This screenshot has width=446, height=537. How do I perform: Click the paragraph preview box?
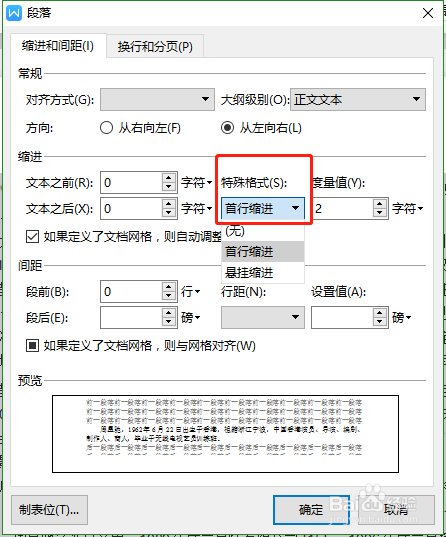pyautogui.click(x=225, y=434)
